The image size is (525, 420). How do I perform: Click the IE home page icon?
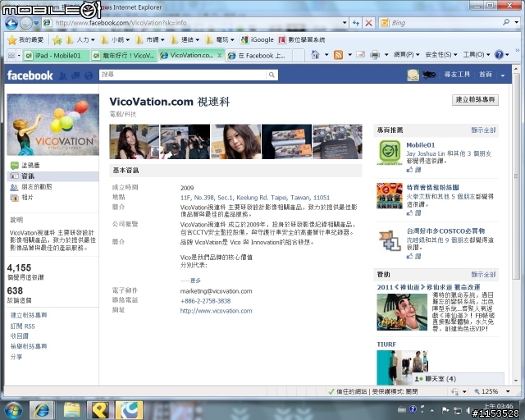315,54
